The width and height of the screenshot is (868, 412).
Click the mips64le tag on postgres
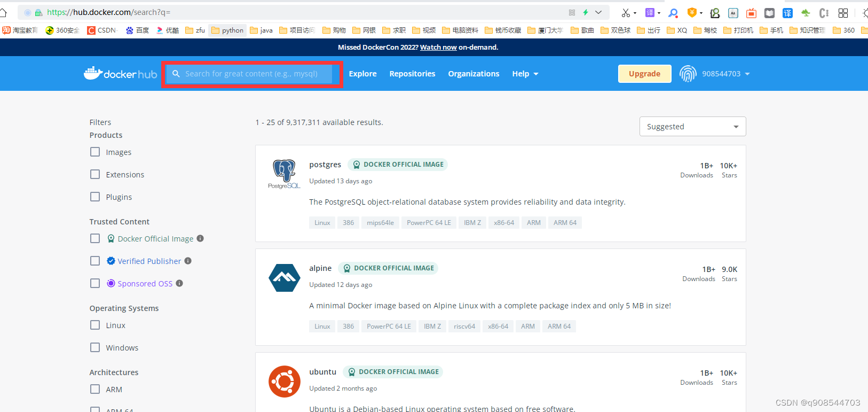pyautogui.click(x=381, y=222)
